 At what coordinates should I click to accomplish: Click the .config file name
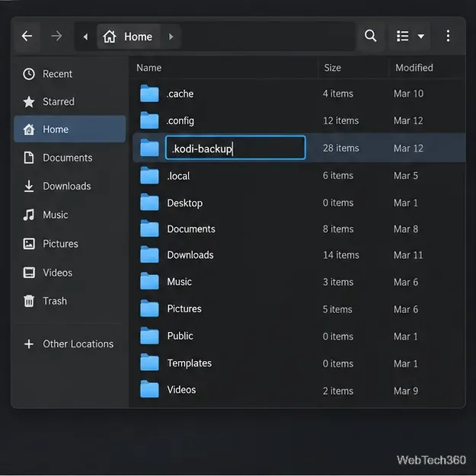coord(180,121)
